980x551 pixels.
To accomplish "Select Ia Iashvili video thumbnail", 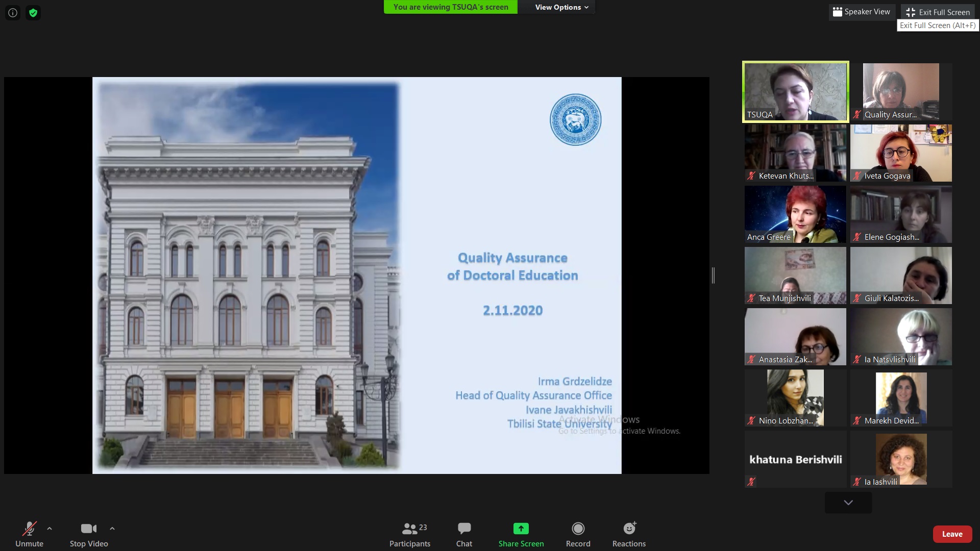I will (x=901, y=459).
